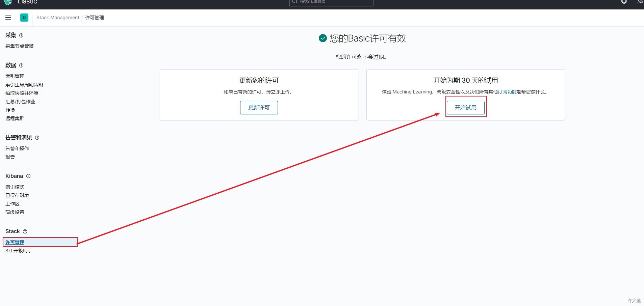Click the Elastic logo icon
This screenshot has width=644, height=306.
(8, 2)
